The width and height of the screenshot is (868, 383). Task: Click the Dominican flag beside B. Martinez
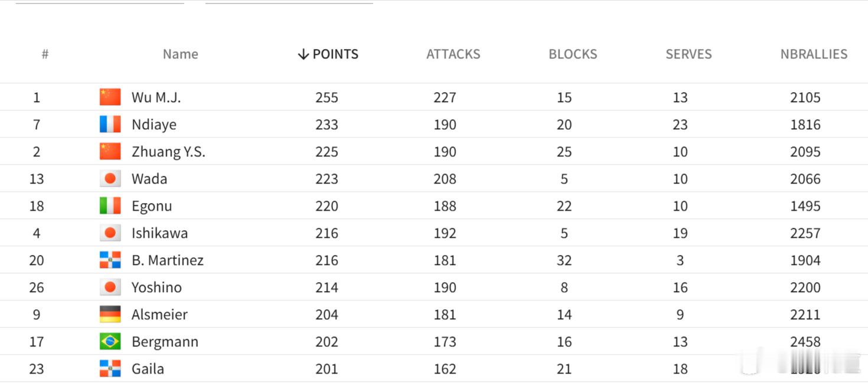110,260
